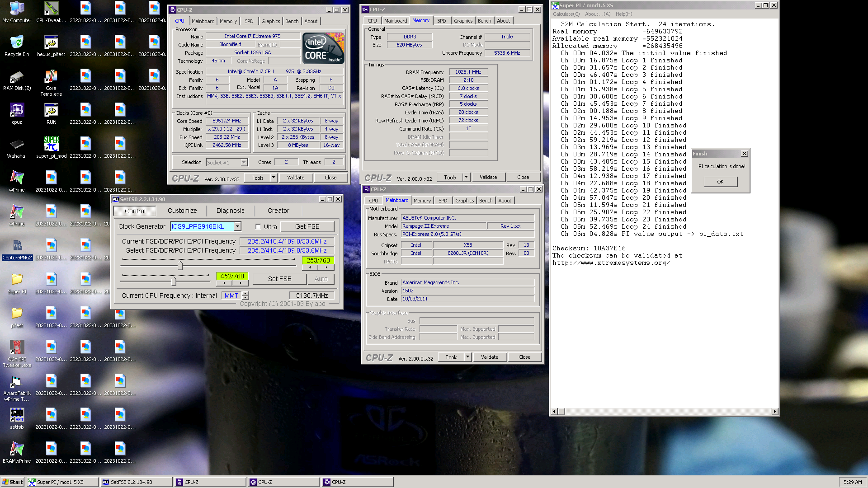This screenshot has width=868, height=488.
Task: Click Validate in CPU-Z CPU window
Action: [296, 178]
